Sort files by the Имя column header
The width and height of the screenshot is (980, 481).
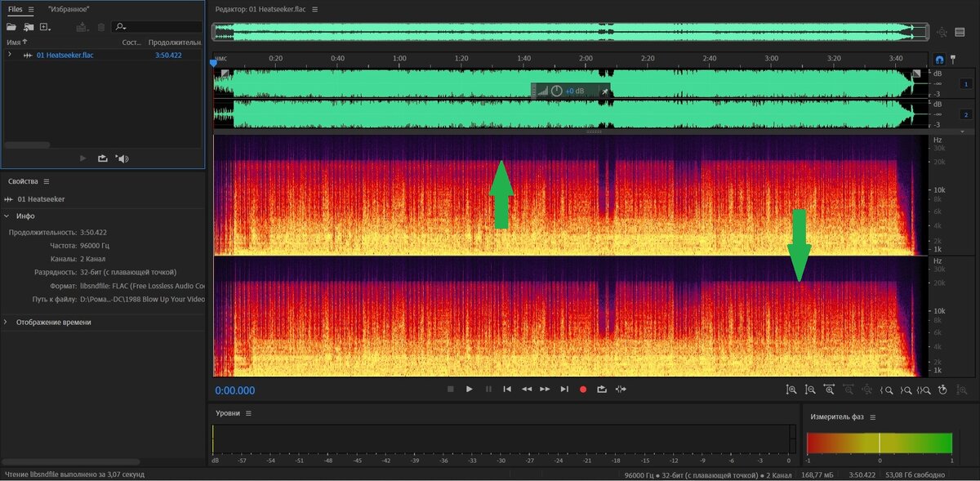16,42
